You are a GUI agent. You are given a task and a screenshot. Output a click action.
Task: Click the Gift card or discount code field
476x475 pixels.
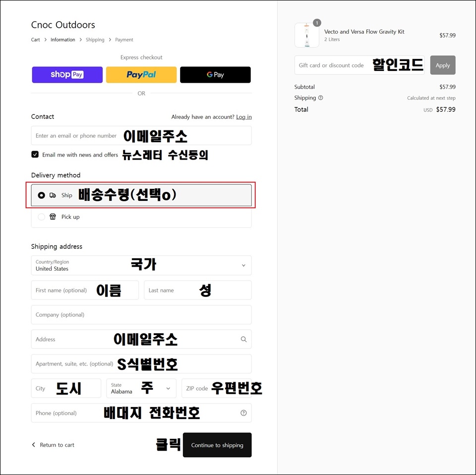pyautogui.click(x=359, y=65)
